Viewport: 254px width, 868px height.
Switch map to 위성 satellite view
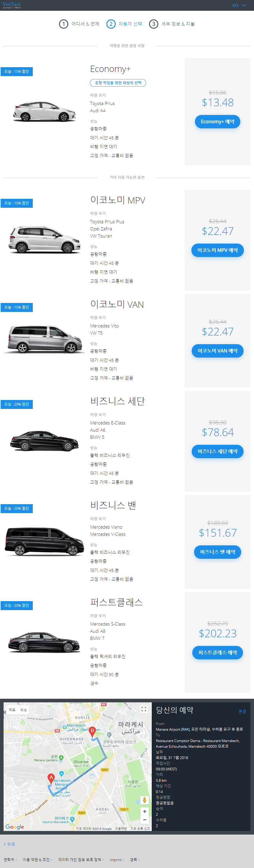pos(24,710)
